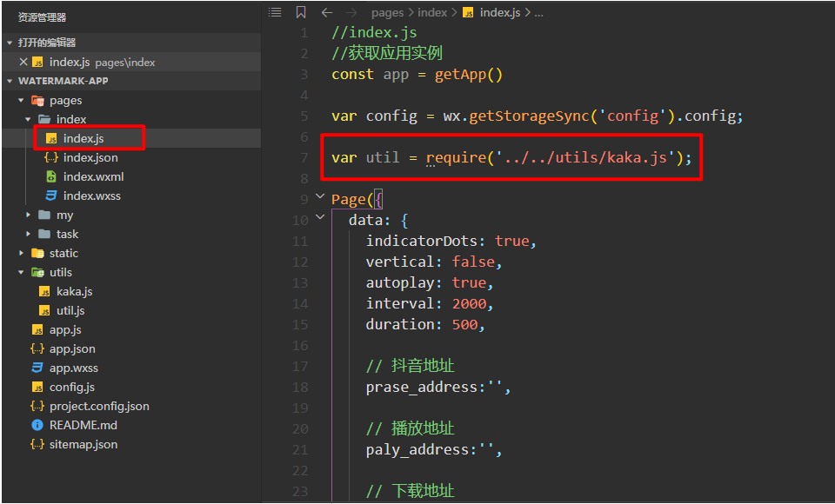Open project.config.json file
The image size is (835, 504).
click(99, 406)
